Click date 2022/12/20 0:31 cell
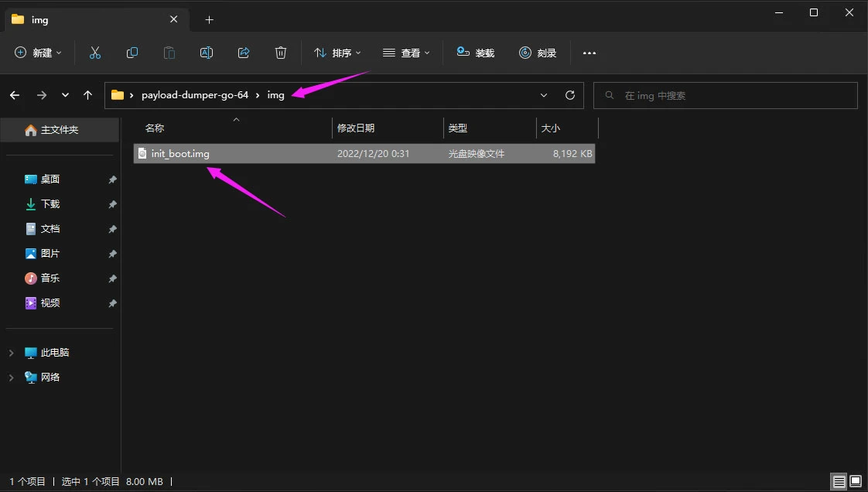This screenshot has width=868, height=492. (x=373, y=154)
